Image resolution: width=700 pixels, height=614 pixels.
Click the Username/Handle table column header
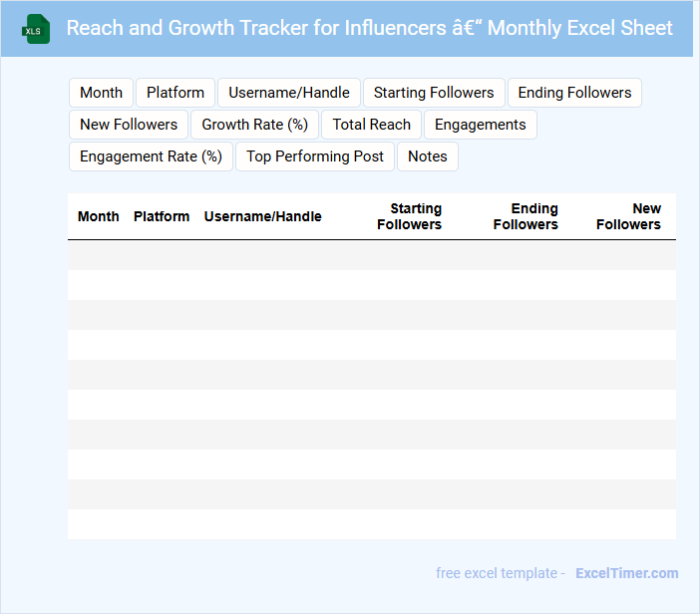263,216
